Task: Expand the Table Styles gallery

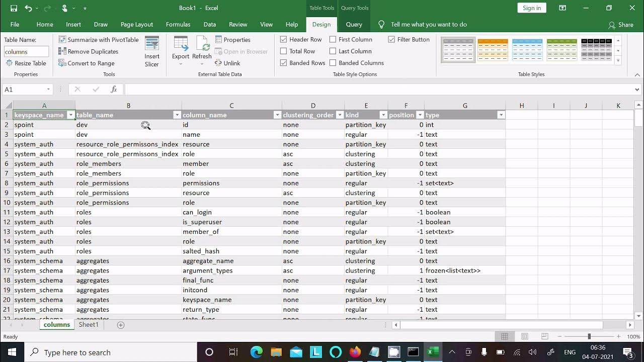Action: click(x=618, y=60)
